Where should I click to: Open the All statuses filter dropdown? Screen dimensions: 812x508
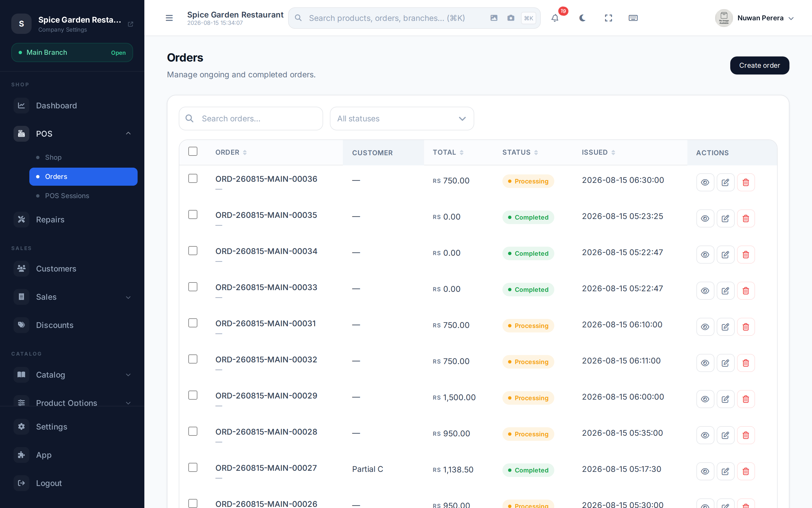point(402,119)
